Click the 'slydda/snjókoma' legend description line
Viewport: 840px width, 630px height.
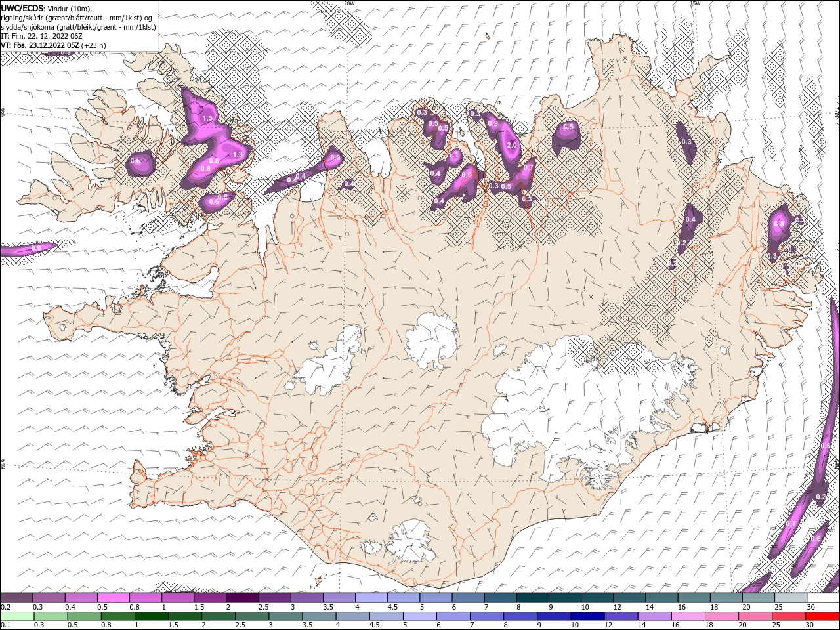point(78,27)
